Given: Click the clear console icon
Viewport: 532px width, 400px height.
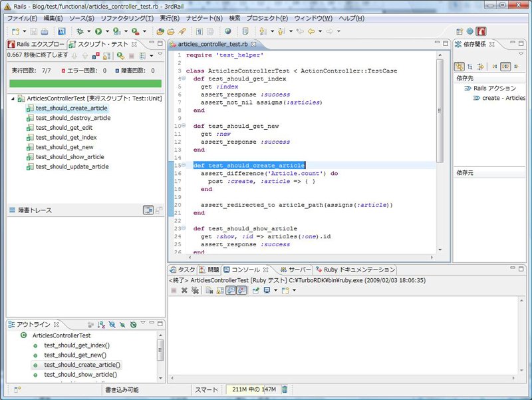Looking at the screenshot, I should 209,290.
